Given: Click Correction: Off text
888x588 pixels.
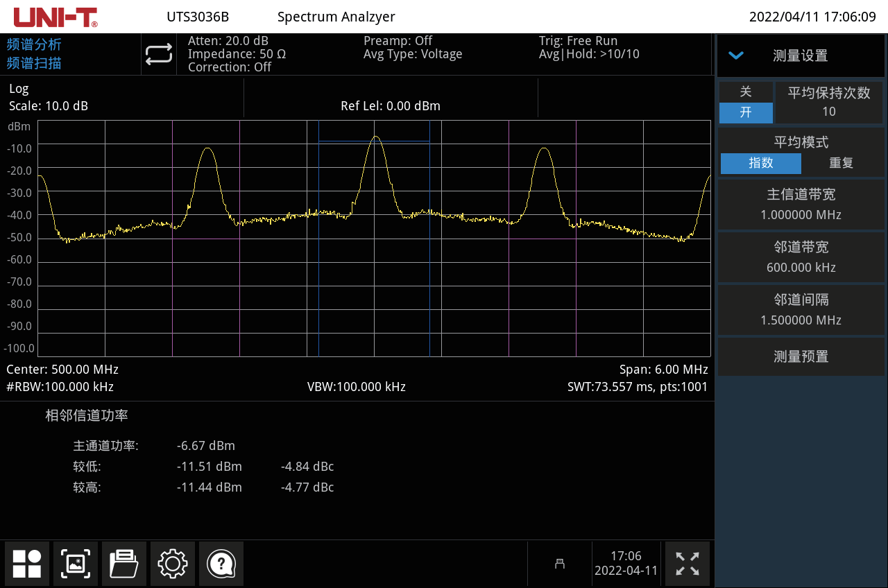Looking at the screenshot, I should tap(230, 67).
